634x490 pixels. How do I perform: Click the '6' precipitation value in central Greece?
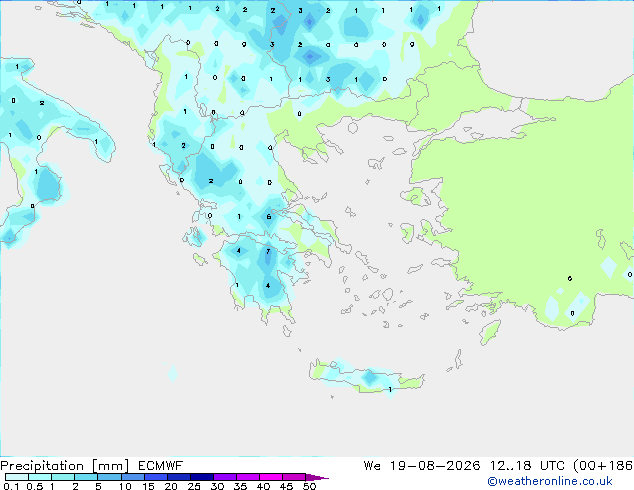268,217
